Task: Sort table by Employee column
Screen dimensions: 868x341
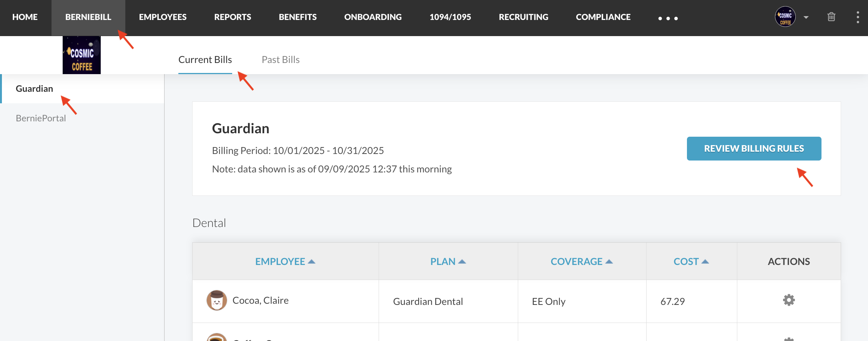Action: (285, 262)
